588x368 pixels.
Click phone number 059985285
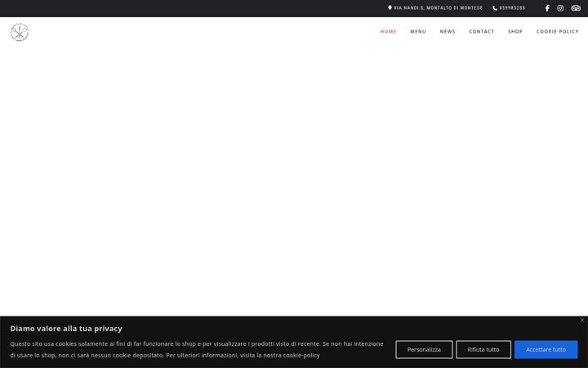[512, 8]
